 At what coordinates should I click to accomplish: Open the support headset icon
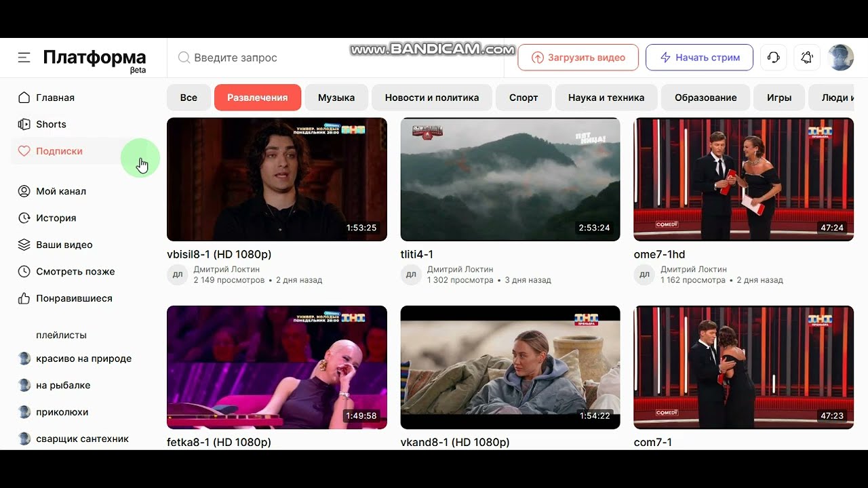(x=773, y=58)
